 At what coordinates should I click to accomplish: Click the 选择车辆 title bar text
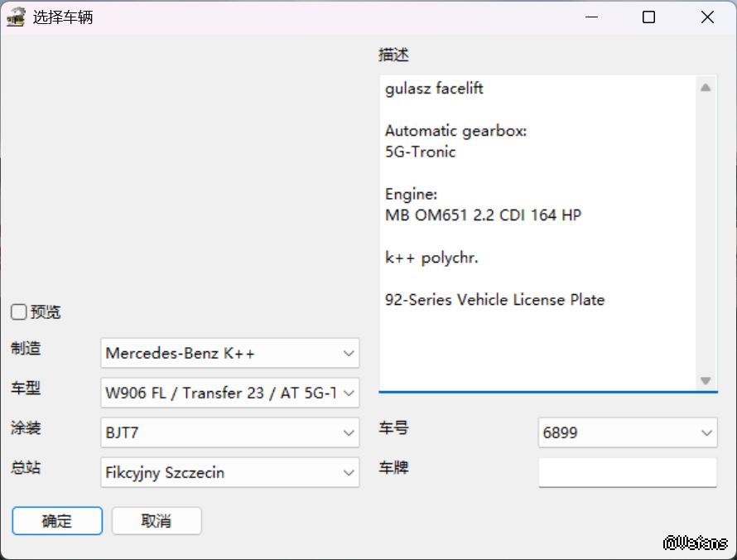click(x=63, y=17)
